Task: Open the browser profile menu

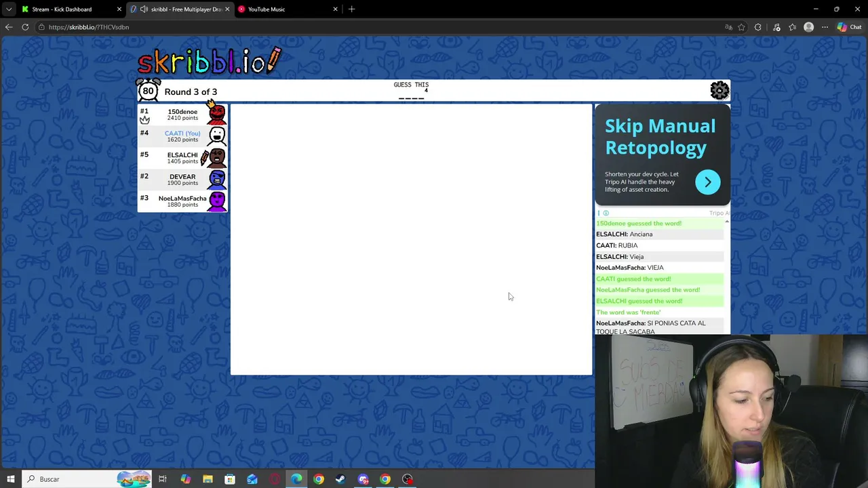Action: tap(808, 27)
